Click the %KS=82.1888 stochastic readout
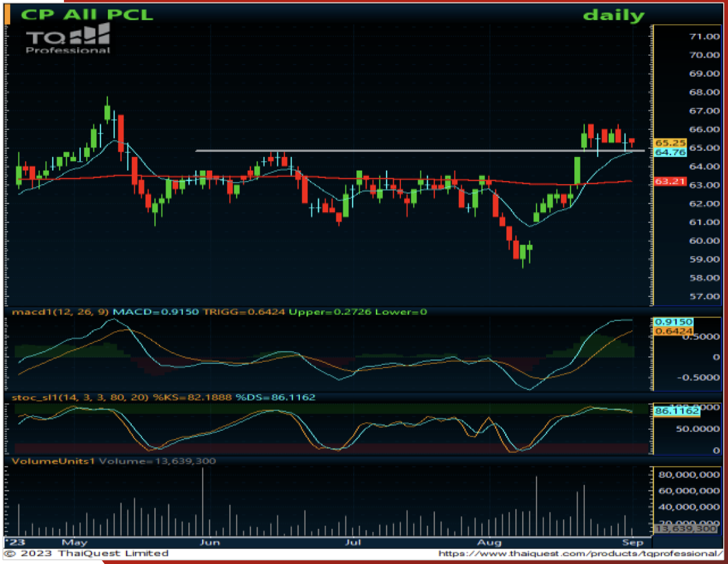 point(192,398)
